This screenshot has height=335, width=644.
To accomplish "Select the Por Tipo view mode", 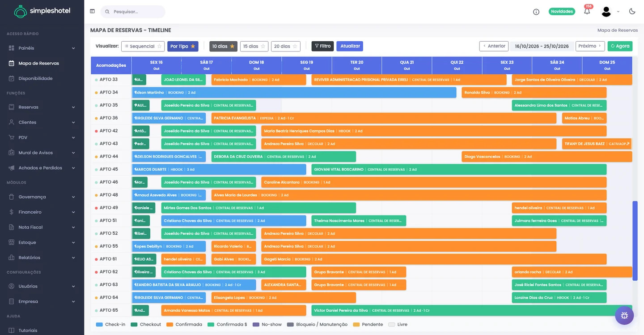I will (x=183, y=46).
